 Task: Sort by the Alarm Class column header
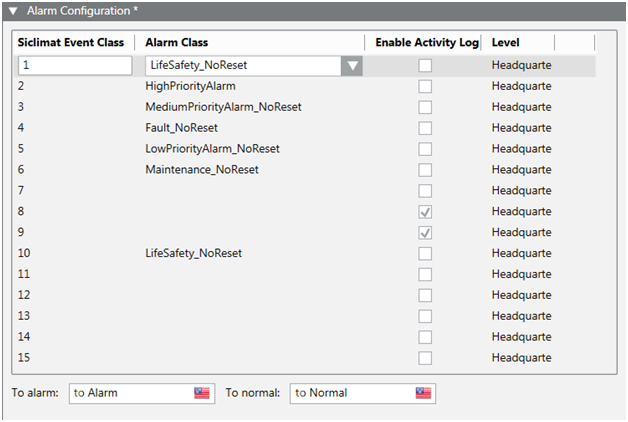[x=175, y=43]
